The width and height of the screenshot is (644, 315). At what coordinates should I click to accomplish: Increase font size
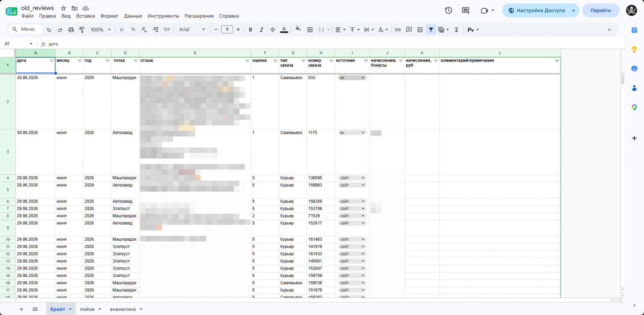(x=238, y=30)
